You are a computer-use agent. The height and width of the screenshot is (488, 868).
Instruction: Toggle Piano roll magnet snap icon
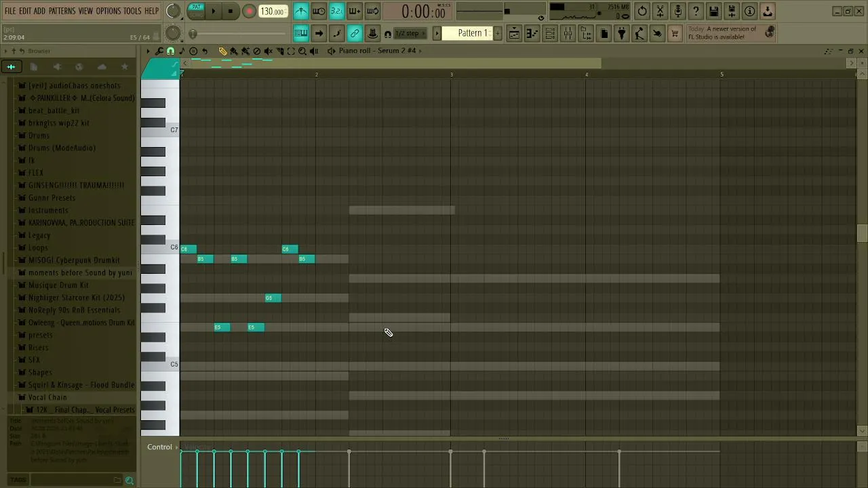pos(170,51)
